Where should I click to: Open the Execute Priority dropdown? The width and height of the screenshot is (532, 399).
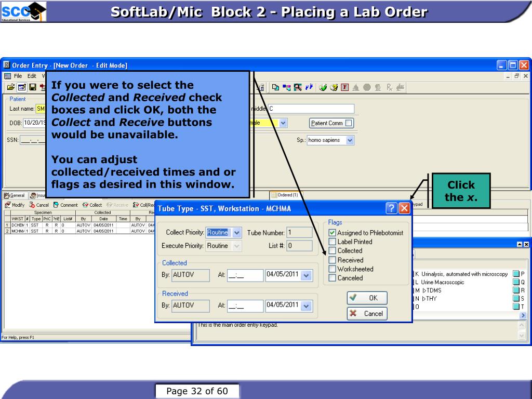click(236, 246)
